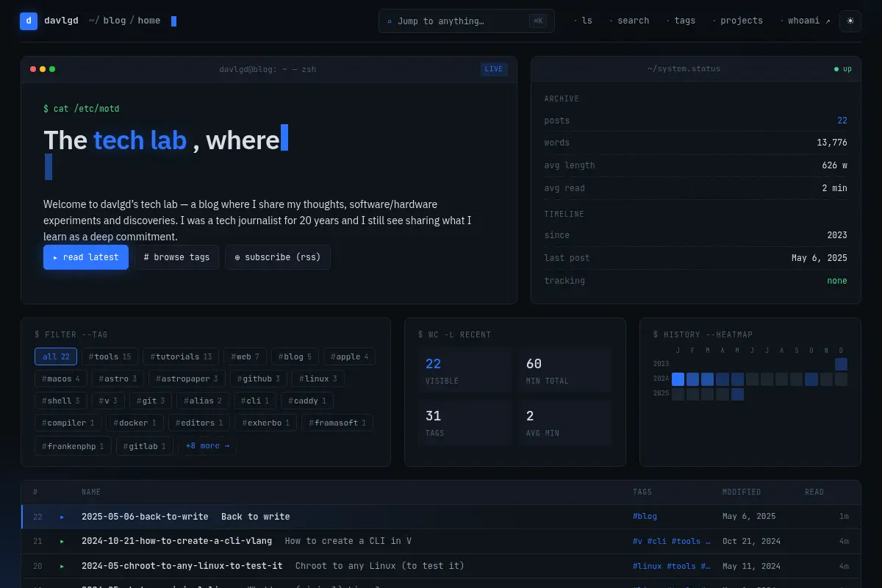Viewport: 882px width, 588px height.
Task: Select the December 2023 heatmap cell
Action: 841,364
